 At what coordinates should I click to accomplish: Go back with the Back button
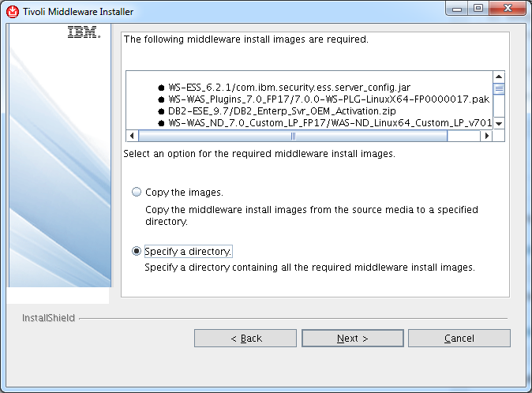245,338
